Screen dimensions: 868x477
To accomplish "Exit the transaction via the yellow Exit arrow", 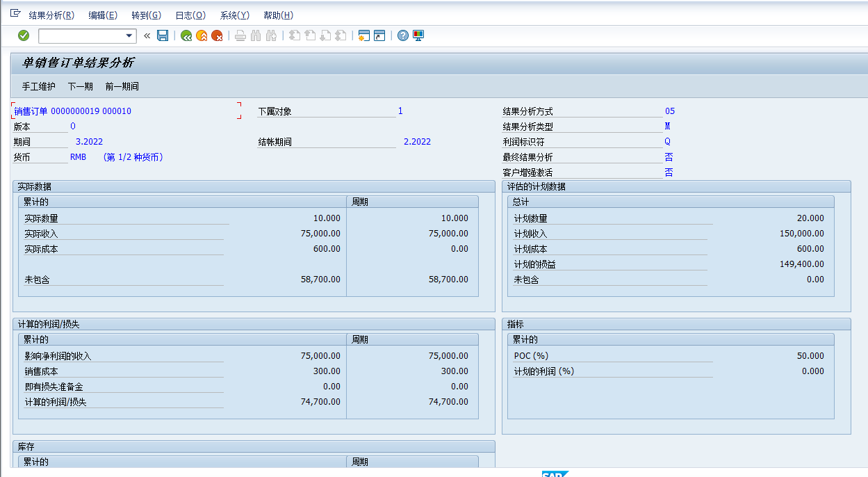I will (x=200, y=35).
